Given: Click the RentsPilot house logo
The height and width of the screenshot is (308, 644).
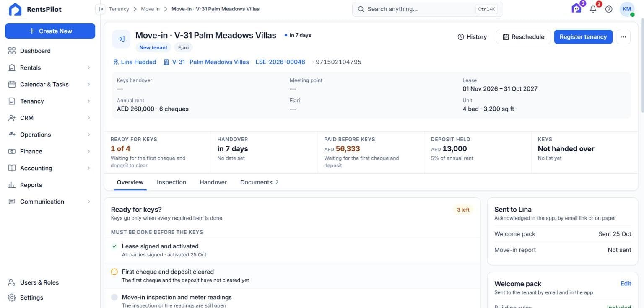Looking at the screenshot, I should pos(15,9).
